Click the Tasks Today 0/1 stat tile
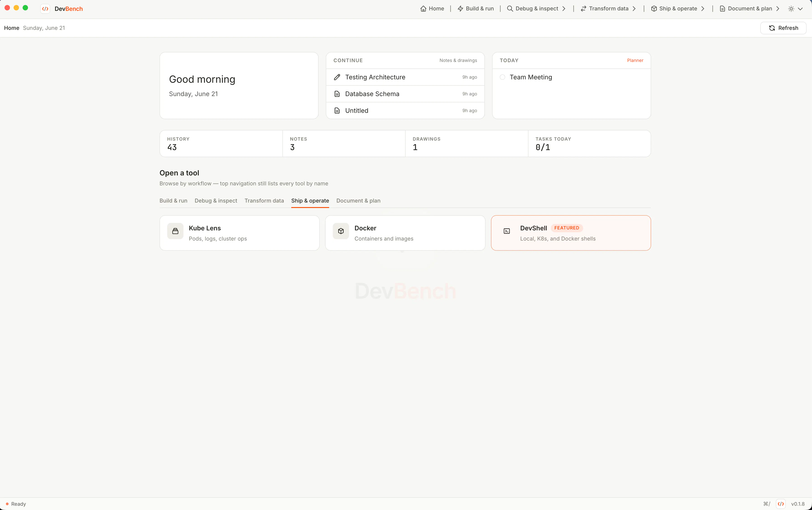 click(x=589, y=144)
